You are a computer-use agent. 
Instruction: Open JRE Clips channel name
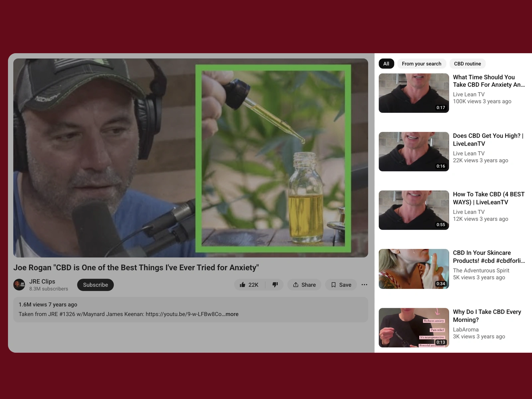point(42,281)
